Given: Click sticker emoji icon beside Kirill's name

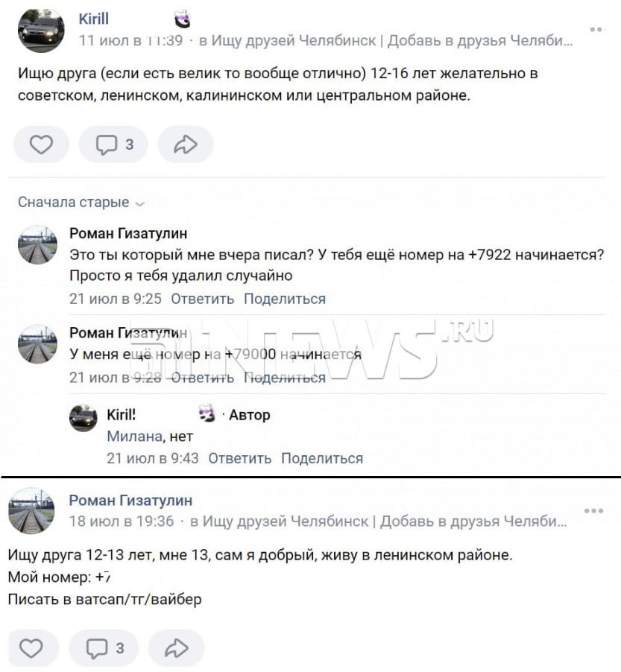Looking at the screenshot, I should [x=182, y=19].
